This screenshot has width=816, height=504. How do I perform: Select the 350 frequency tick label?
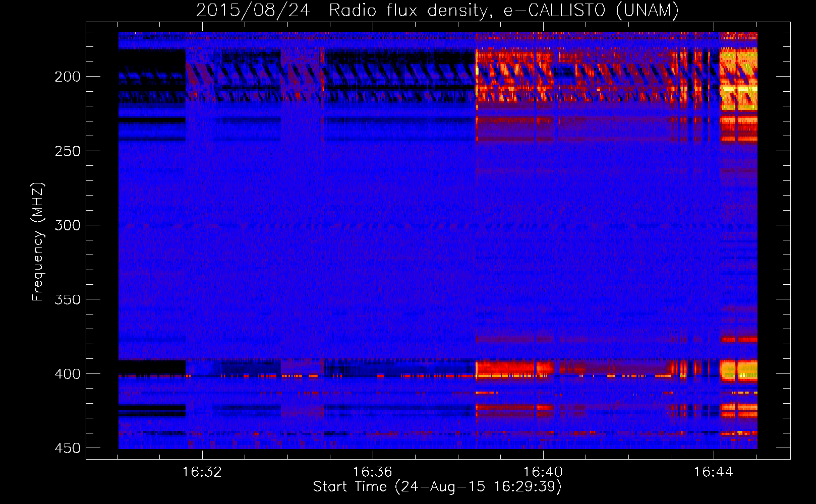click(x=68, y=299)
